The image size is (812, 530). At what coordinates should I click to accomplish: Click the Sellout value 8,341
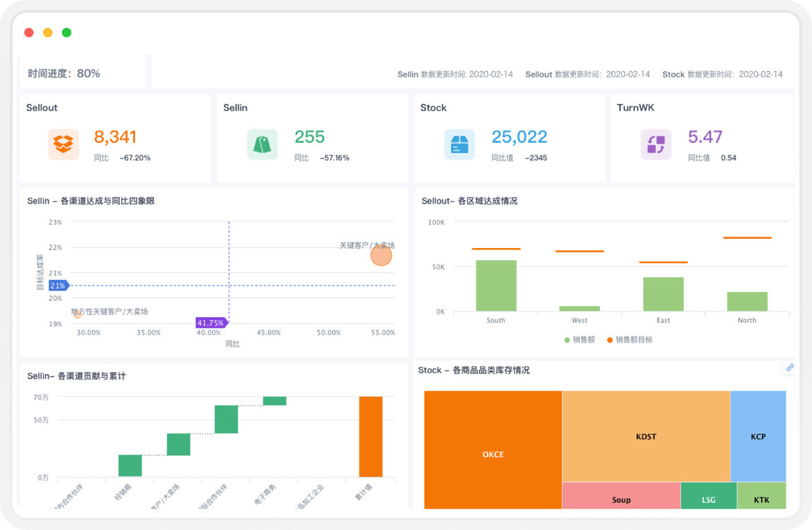115,137
